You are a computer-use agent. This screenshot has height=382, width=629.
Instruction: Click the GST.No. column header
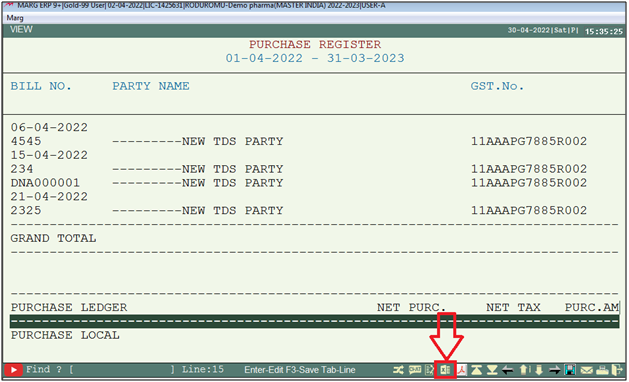click(x=497, y=86)
